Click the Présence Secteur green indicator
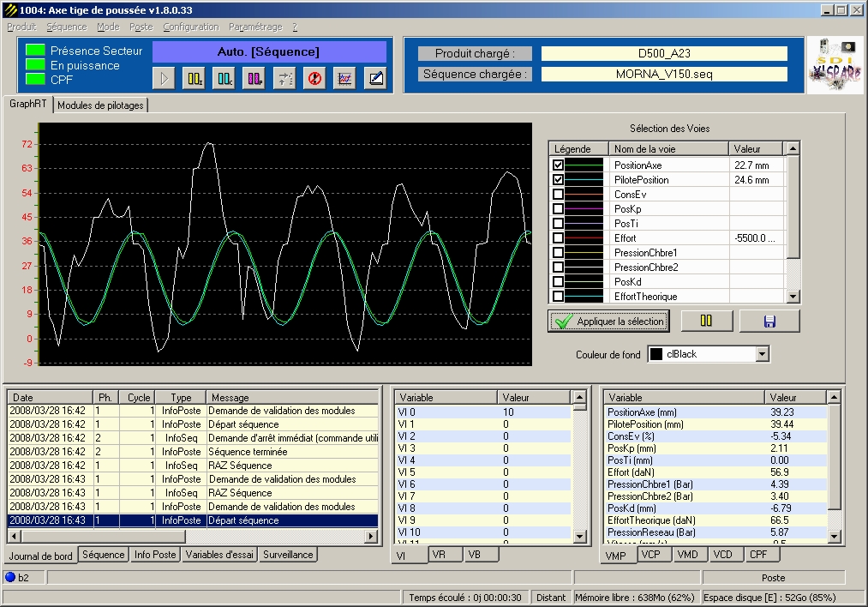The image size is (868, 607). click(x=35, y=51)
